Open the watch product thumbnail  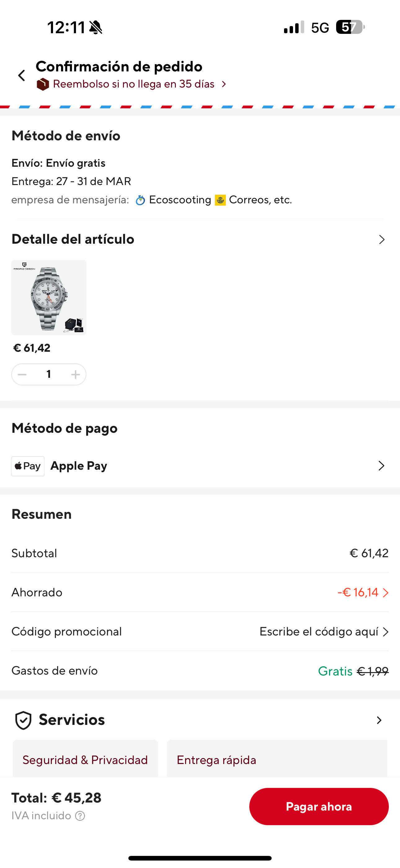tap(49, 297)
